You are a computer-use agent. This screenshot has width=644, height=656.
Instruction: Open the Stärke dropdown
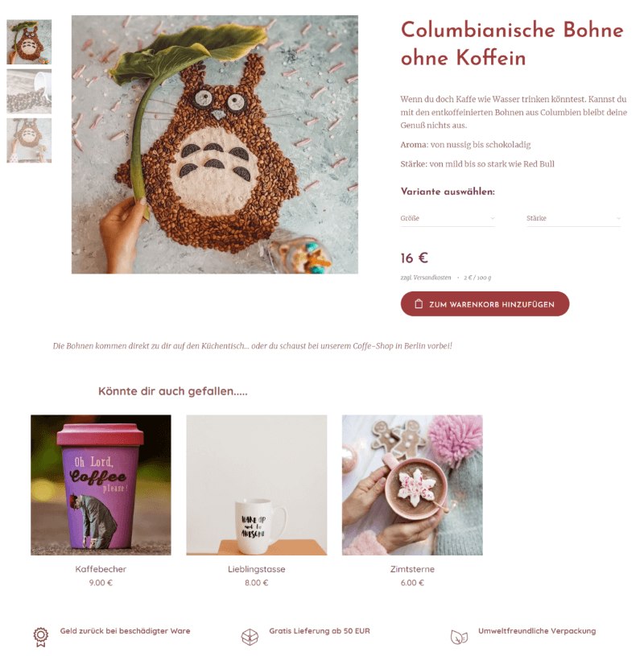pyautogui.click(x=574, y=218)
